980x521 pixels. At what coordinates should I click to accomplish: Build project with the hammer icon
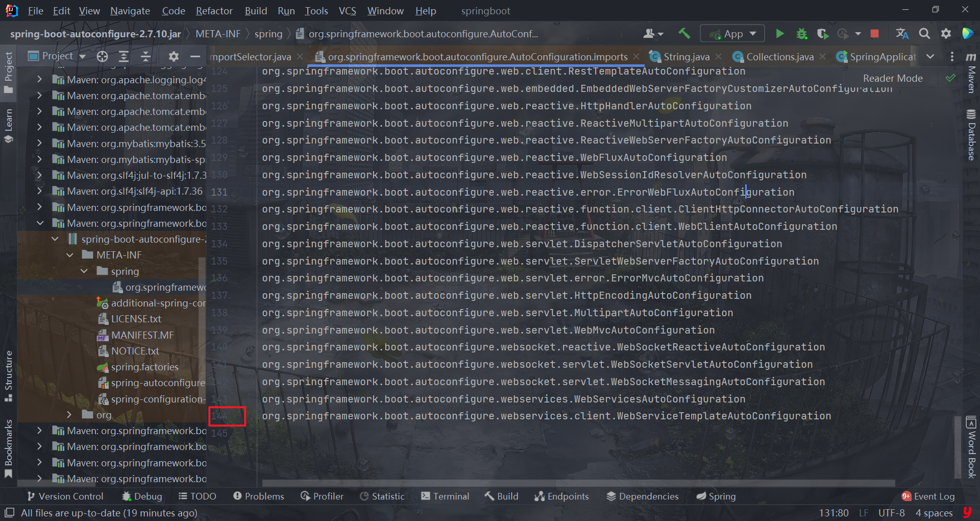click(684, 34)
